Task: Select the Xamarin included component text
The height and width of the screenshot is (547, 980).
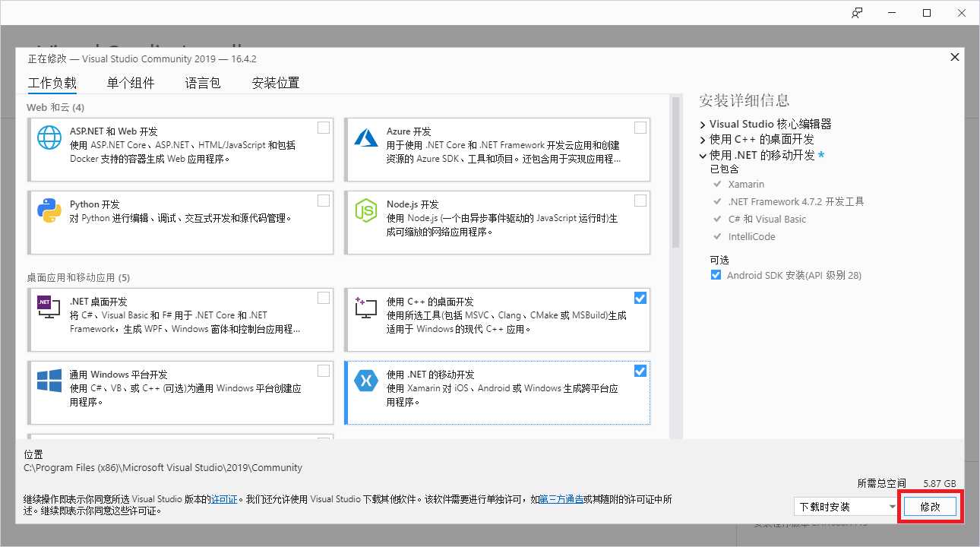Action: click(x=746, y=184)
